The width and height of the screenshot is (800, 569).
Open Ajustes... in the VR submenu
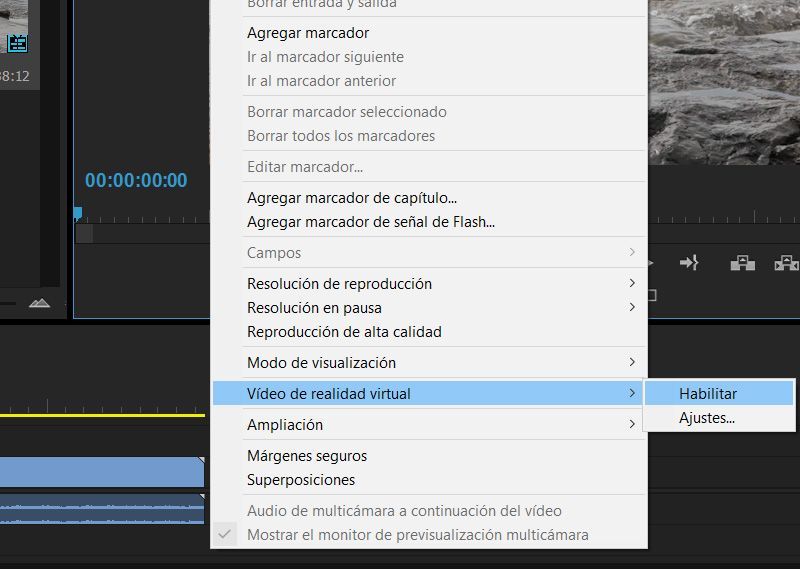tap(707, 418)
